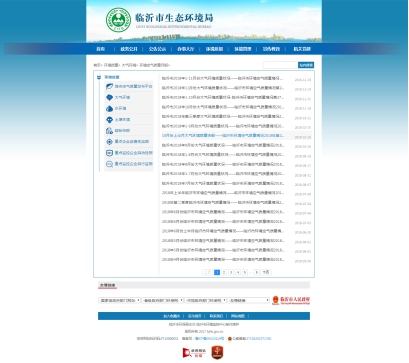This screenshot has height=363, width=409.
Task: Select the 大气环境 sidebar icon
Action: click(109, 97)
